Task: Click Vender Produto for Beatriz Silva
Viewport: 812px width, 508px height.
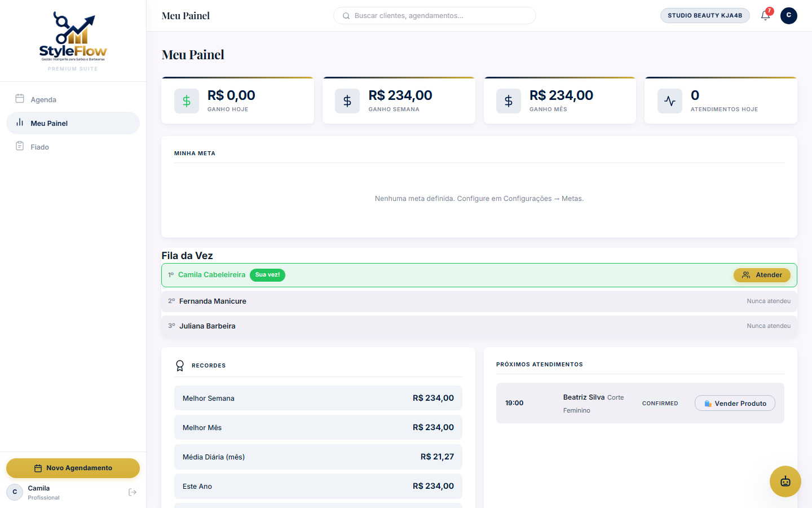Action: (735, 403)
